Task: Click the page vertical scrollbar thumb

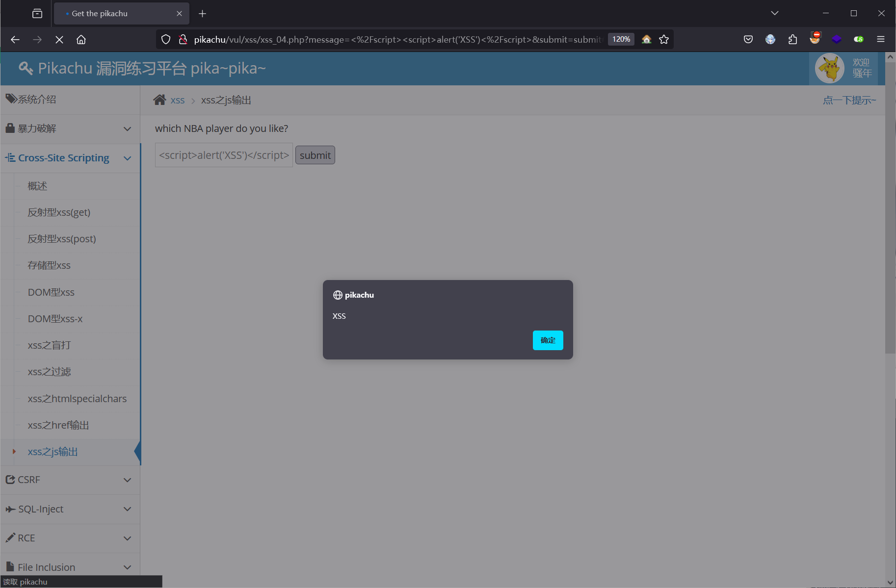Action: coord(890,207)
